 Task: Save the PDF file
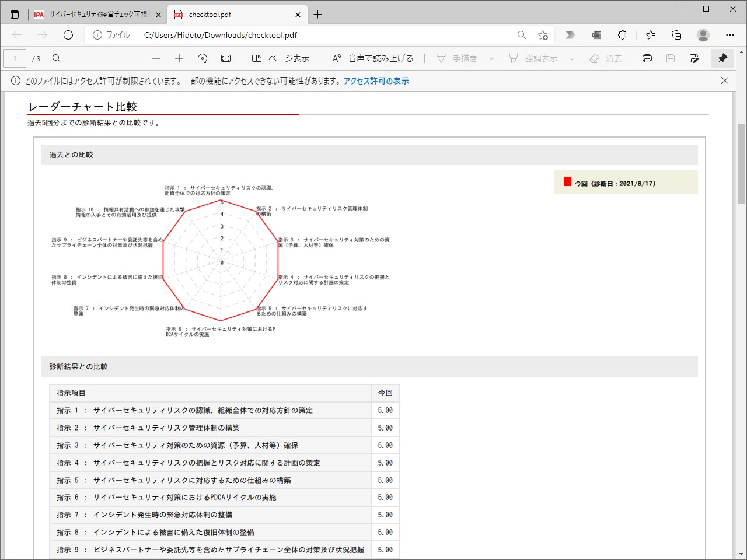click(x=670, y=58)
